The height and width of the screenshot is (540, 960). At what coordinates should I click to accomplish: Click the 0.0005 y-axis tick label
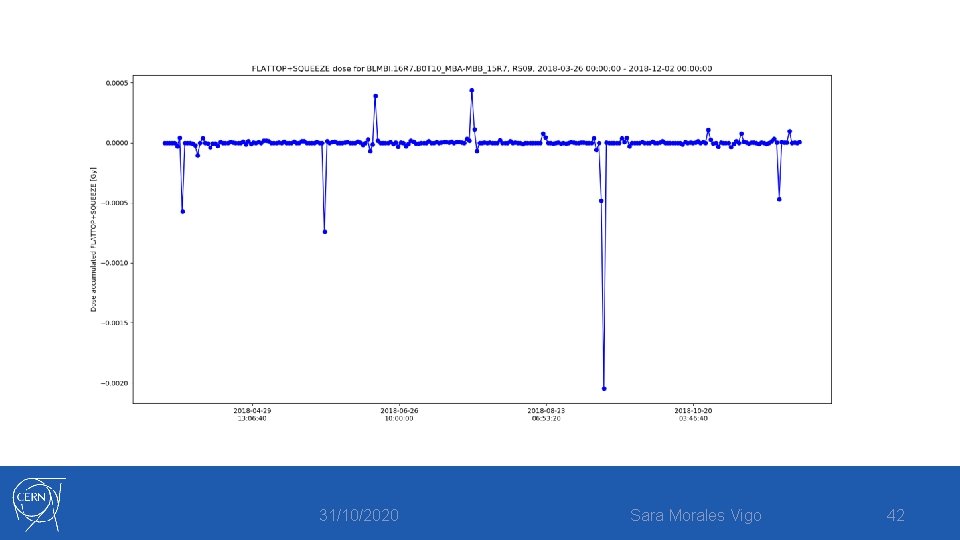point(117,83)
